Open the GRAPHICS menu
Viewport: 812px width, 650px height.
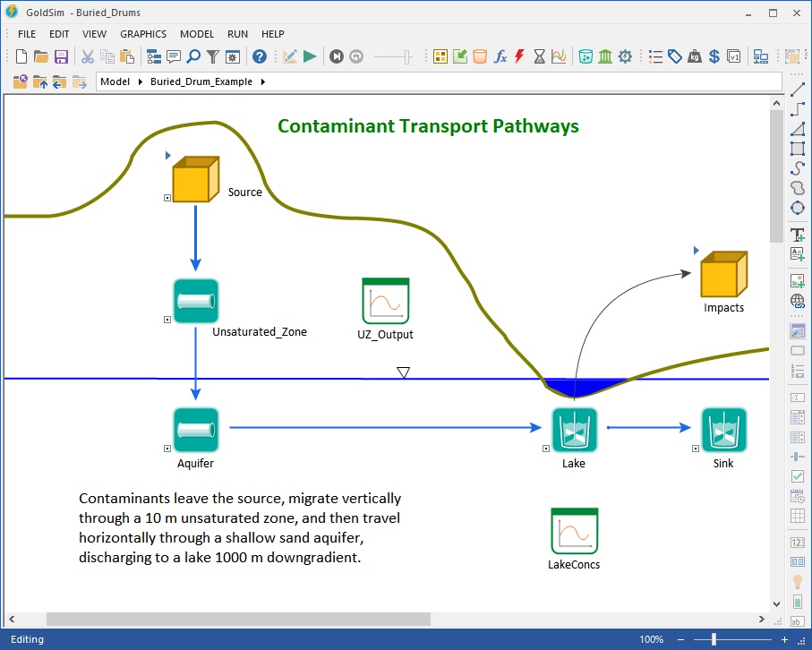tap(143, 34)
